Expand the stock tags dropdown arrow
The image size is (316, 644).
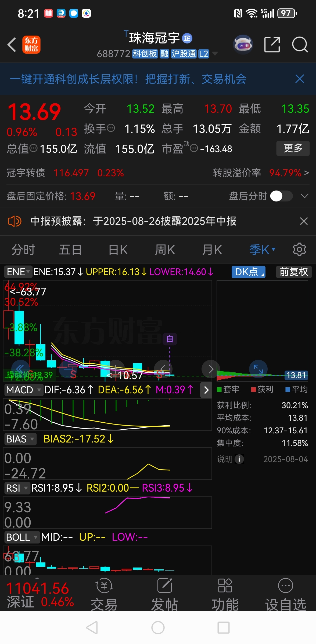(x=215, y=54)
